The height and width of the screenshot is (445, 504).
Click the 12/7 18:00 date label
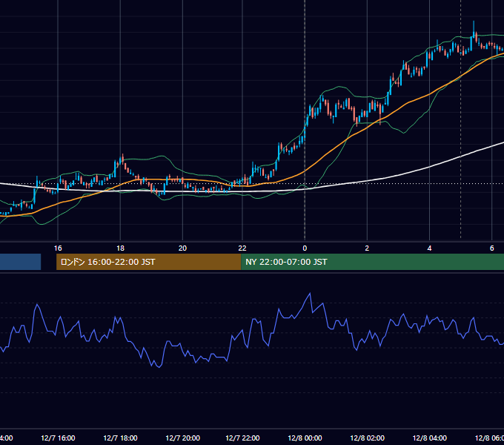(x=120, y=438)
